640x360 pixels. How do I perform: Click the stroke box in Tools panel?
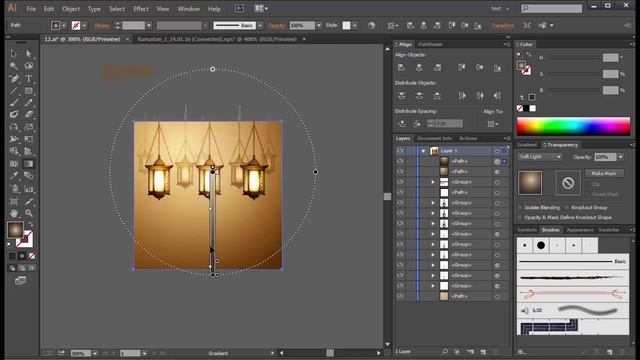[x=24, y=239]
